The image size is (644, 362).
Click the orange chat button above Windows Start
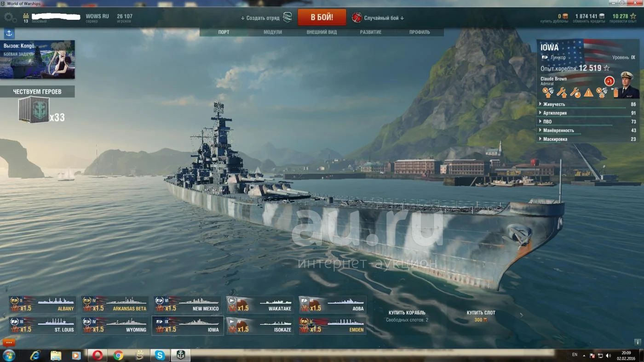coord(9,342)
